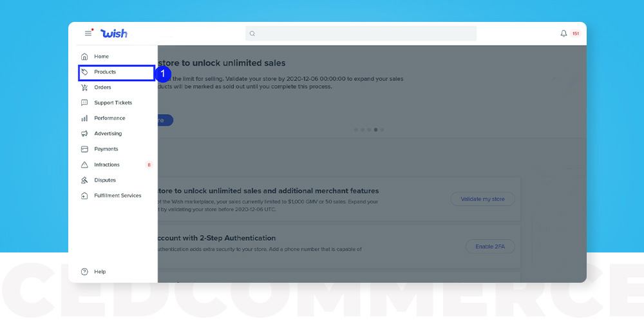Click the Payments card icon
Screen dimensions: 644x322
[x=84, y=149]
